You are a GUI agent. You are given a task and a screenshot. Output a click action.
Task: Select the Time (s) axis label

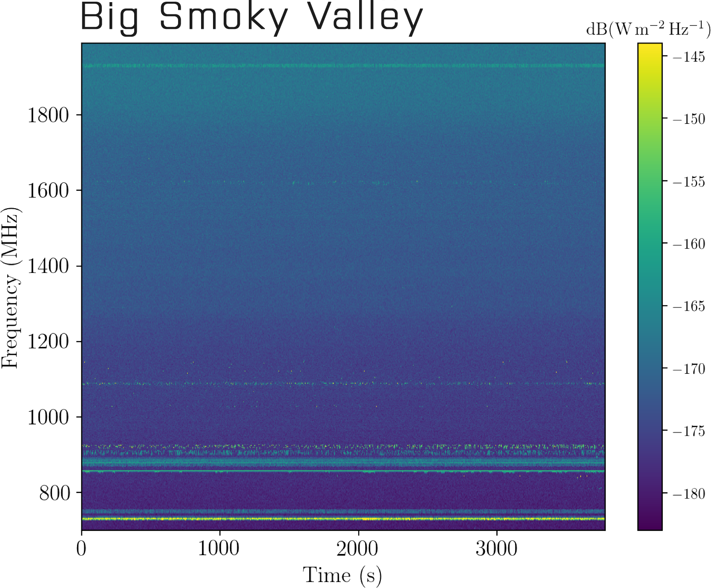point(343,576)
